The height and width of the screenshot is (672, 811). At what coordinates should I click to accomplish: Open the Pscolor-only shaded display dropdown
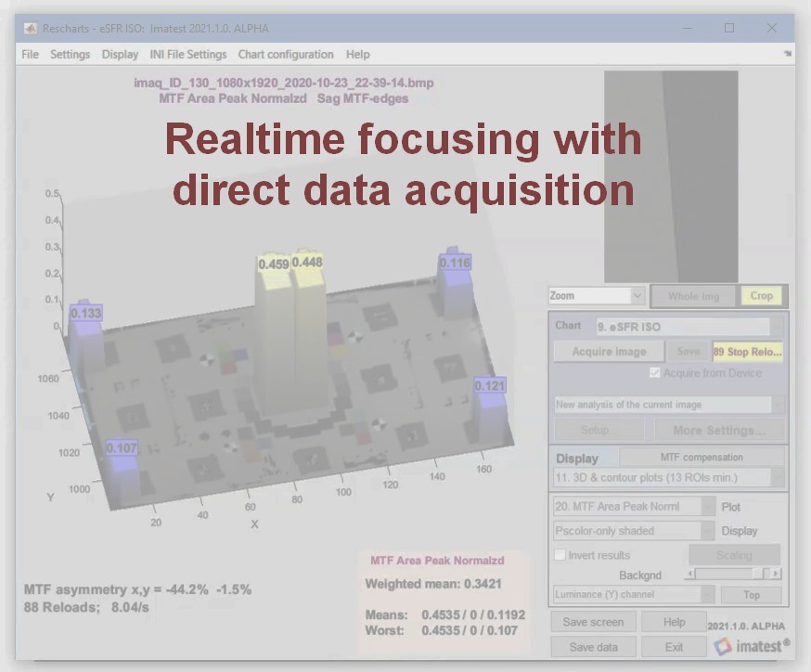(x=634, y=531)
